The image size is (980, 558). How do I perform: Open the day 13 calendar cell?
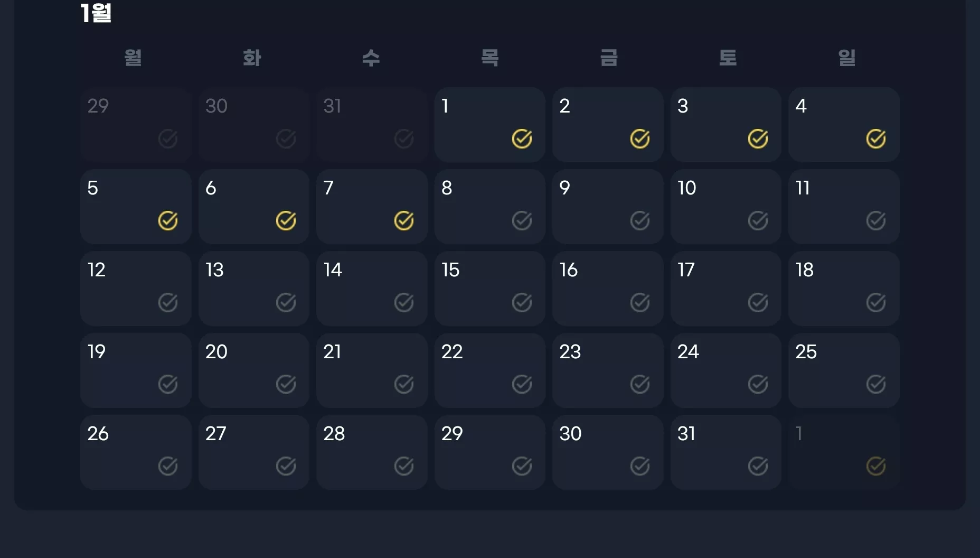point(254,289)
